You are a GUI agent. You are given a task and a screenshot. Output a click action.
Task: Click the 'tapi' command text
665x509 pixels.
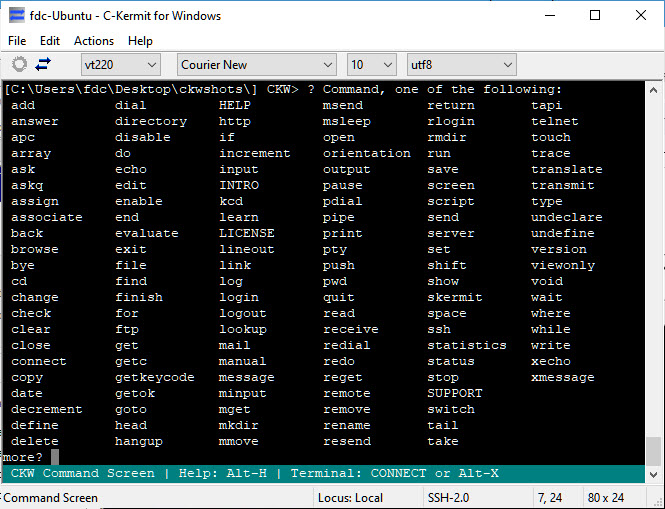click(x=547, y=106)
